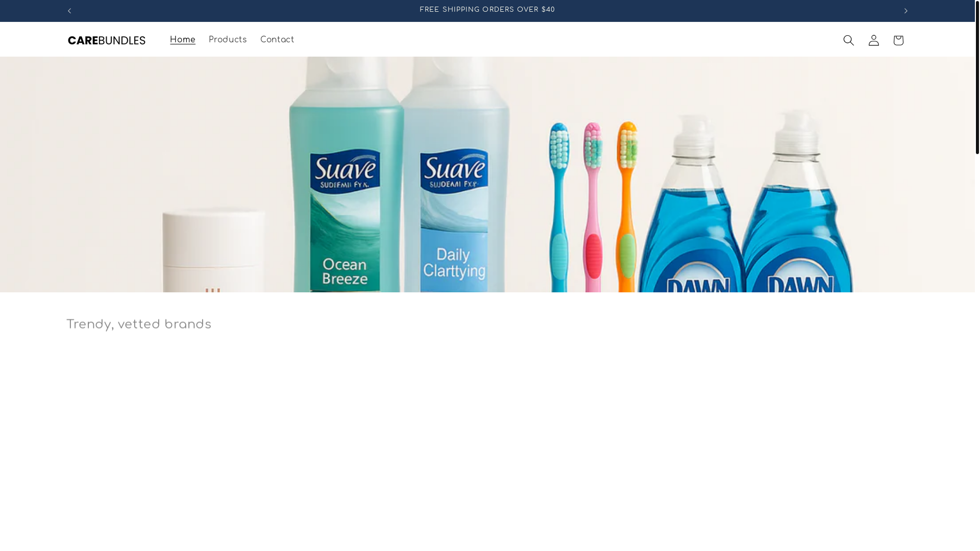Show the previous announcement
Image resolution: width=980 pixels, height=551 pixels.
pyautogui.click(x=69, y=11)
